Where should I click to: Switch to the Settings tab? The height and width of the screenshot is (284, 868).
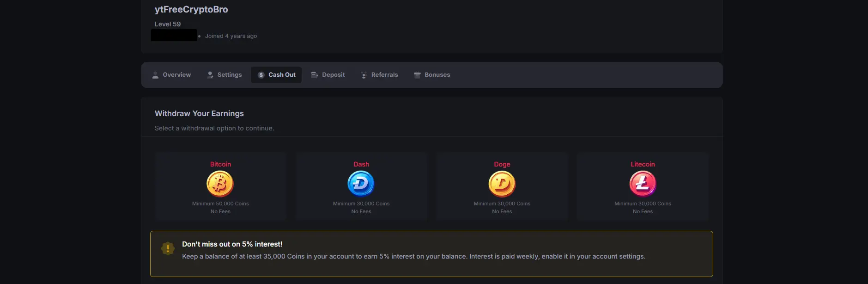pyautogui.click(x=225, y=75)
